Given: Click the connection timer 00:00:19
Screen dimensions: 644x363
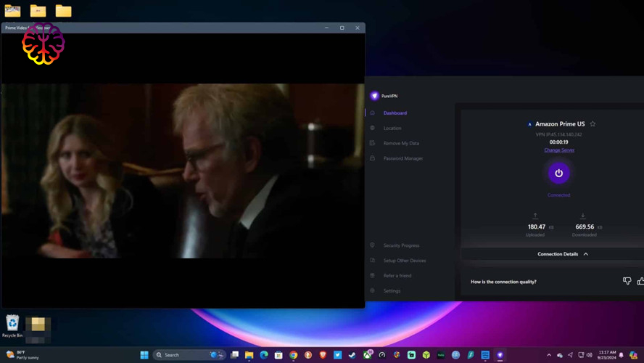Looking at the screenshot, I should (x=558, y=142).
